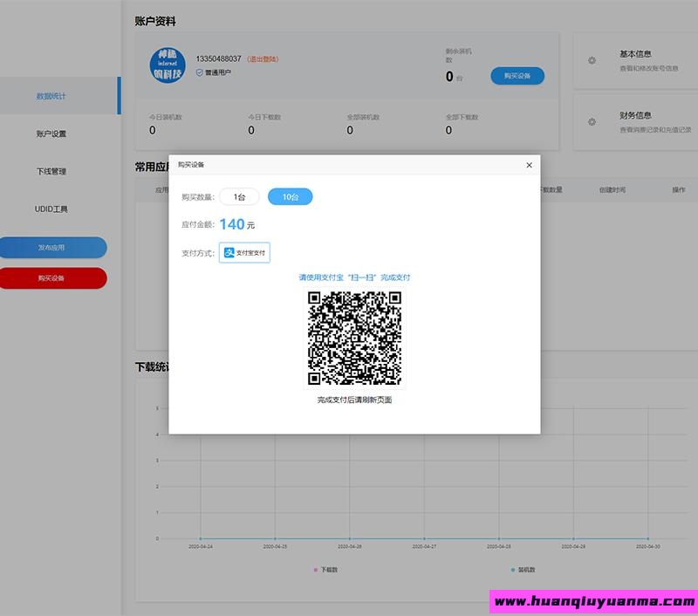The width and height of the screenshot is (698, 616).
Task: Click the 创建时间 table column header
Action: point(612,189)
